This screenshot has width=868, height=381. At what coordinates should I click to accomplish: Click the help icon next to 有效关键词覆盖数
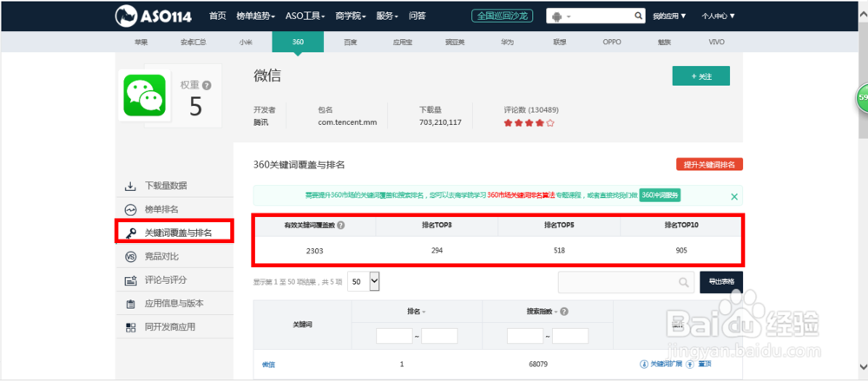tap(341, 226)
